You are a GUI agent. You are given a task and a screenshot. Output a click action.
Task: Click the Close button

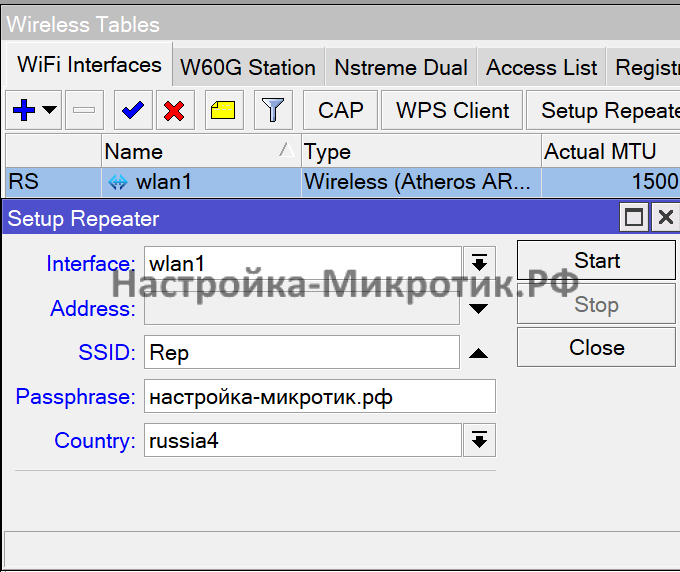point(596,347)
